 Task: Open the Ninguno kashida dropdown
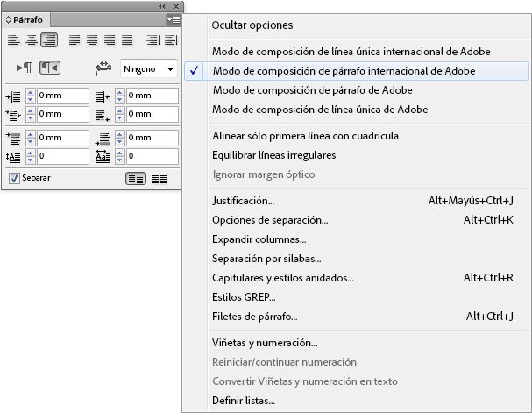149,69
